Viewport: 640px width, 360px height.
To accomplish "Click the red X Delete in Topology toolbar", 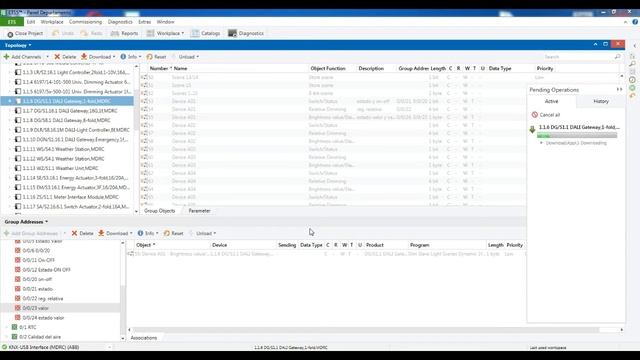I will click(x=65, y=57).
